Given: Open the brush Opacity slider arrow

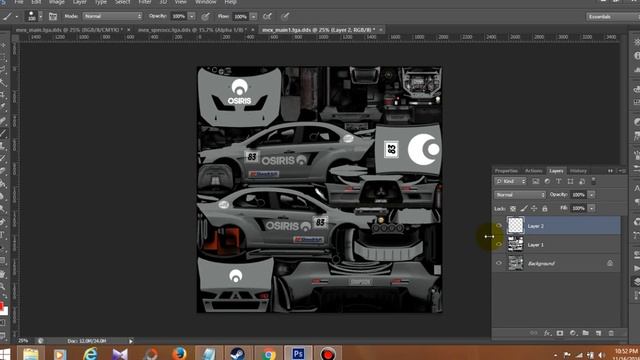Looking at the screenshot, I should coord(191,16).
